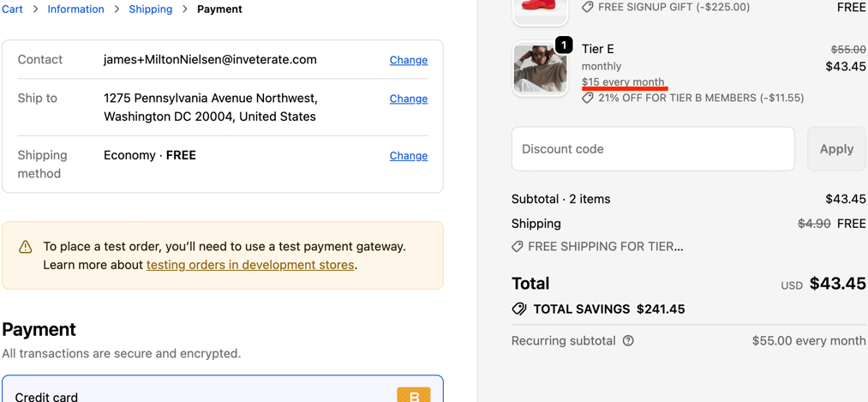The width and height of the screenshot is (868, 402).
Task: Click the quantity badge on Tier E thumbnail
Action: (563, 45)
